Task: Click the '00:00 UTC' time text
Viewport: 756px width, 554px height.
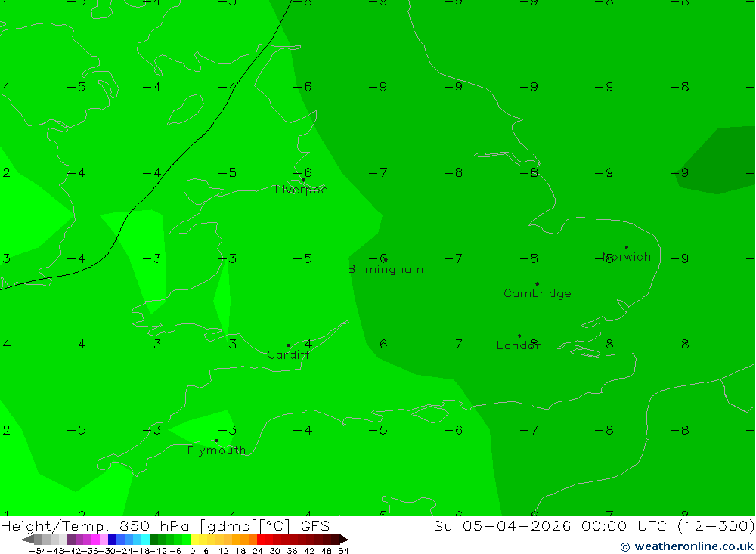Action: click(x=624, y=526)
